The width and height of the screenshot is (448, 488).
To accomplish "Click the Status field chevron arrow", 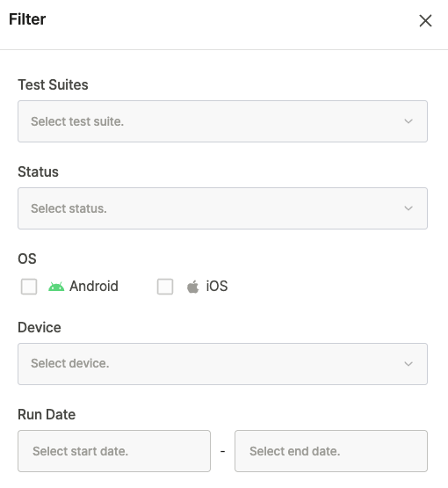I will click(408, 208).
